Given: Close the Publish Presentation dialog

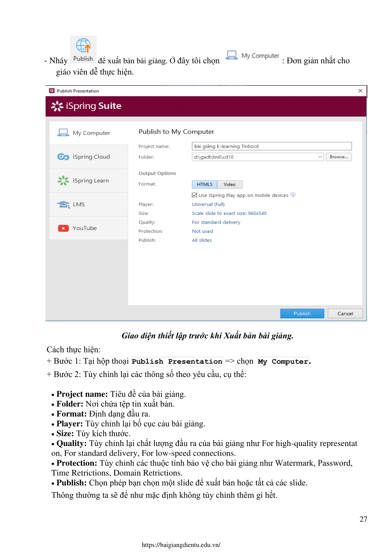Looking at the screenshot, I should [x=360, y=91].
